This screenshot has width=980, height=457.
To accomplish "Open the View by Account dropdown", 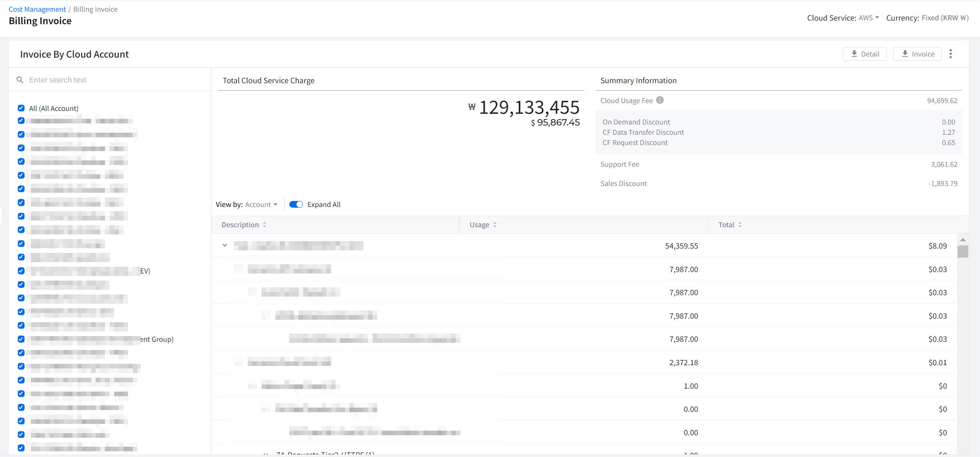I will pos(261,204).
